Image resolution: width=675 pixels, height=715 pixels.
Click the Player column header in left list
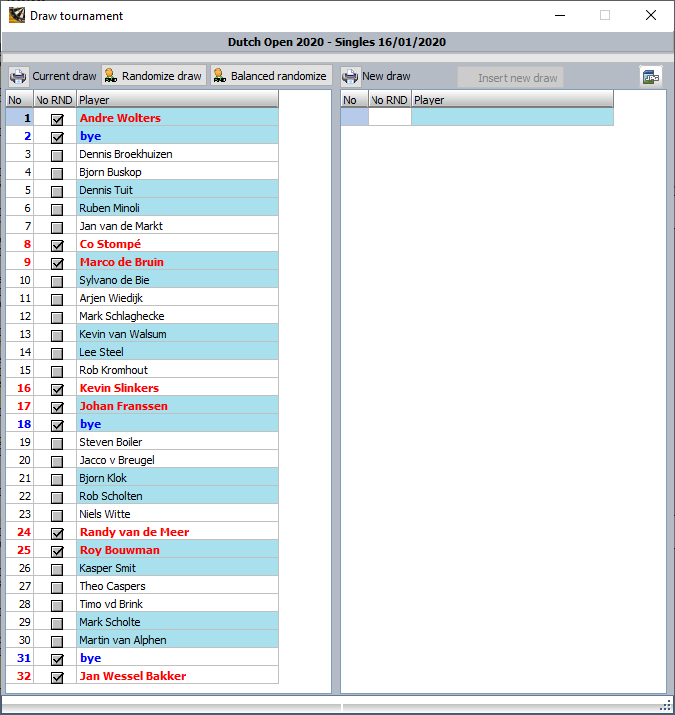(176, 100)
